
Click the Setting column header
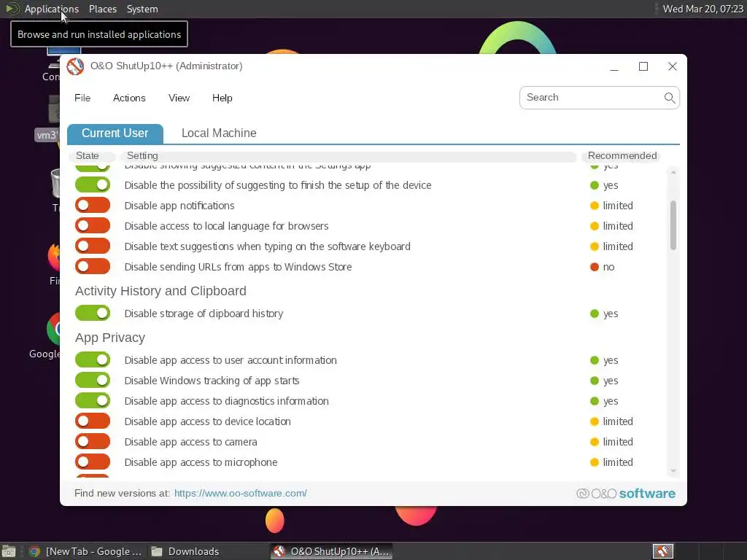pyautogui.click(x=349, y=156)
